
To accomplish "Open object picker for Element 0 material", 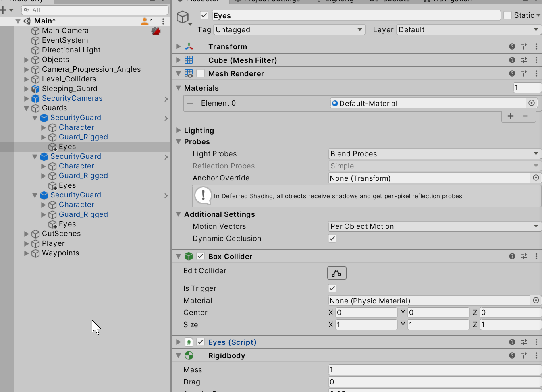I will click(x=532, y=103).
